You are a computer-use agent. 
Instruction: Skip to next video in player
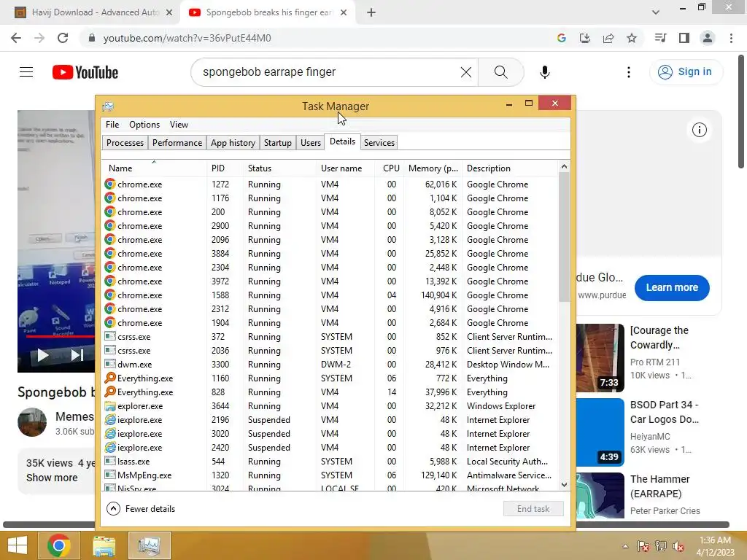coord(77,355)
